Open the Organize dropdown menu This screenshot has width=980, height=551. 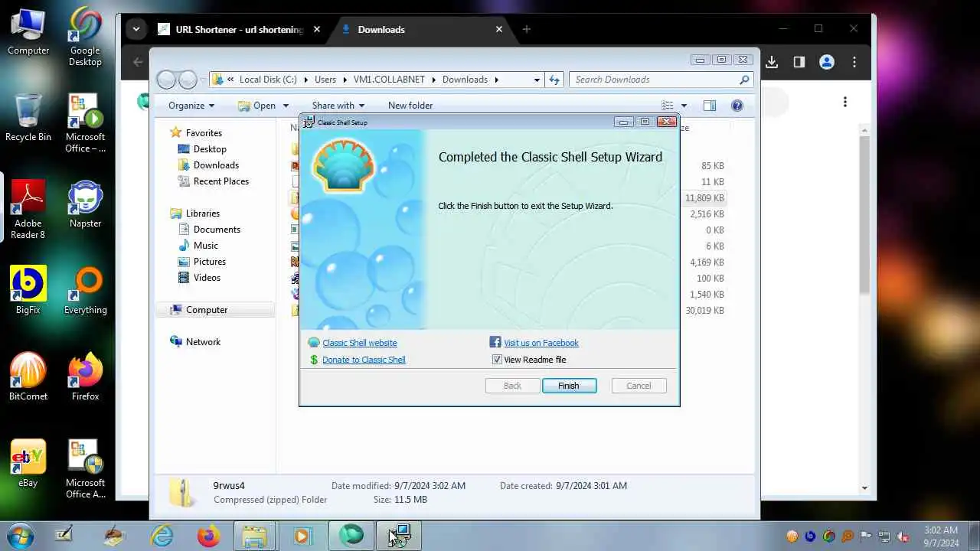pyautogui.click(x=191, y=106)
